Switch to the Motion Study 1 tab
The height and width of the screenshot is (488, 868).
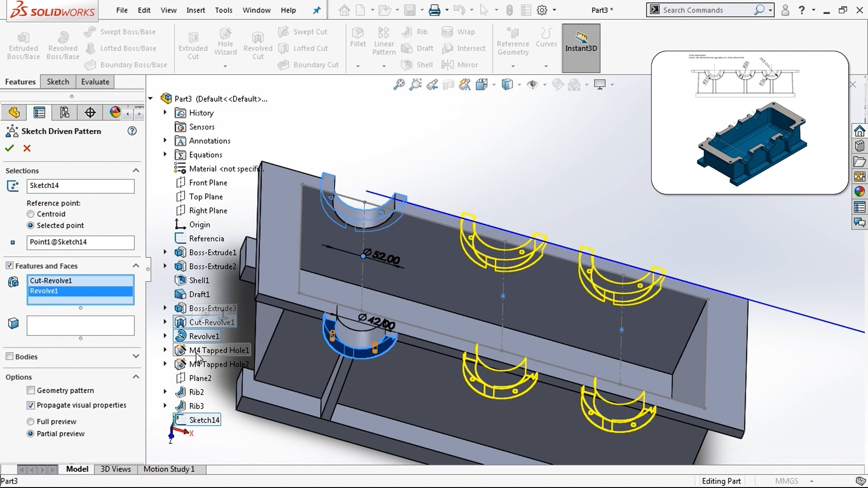(168, 469)
